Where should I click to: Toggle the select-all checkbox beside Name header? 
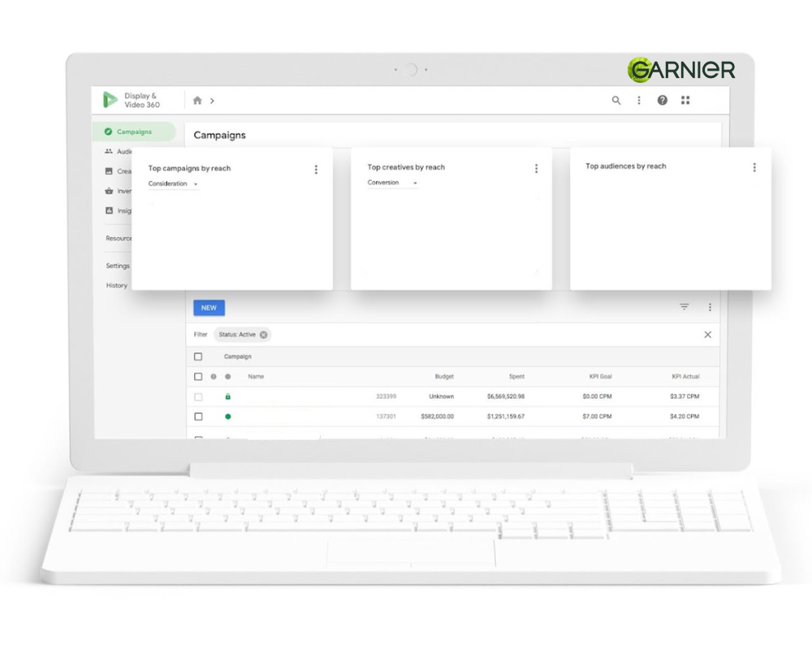(x=198, y=377)
